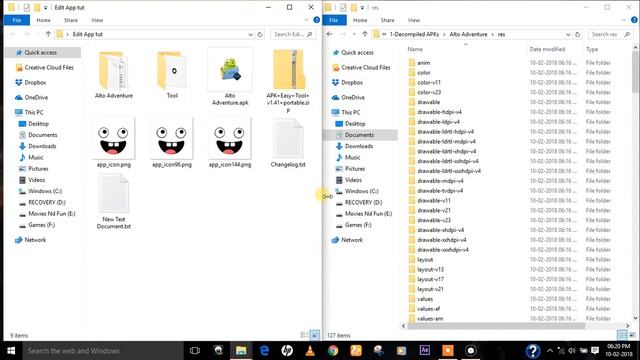Image resolution: width=640 pixels, height=360 pixels.
Task: Select Windows (C:) in res window sidebar
Action: point(362,191)
